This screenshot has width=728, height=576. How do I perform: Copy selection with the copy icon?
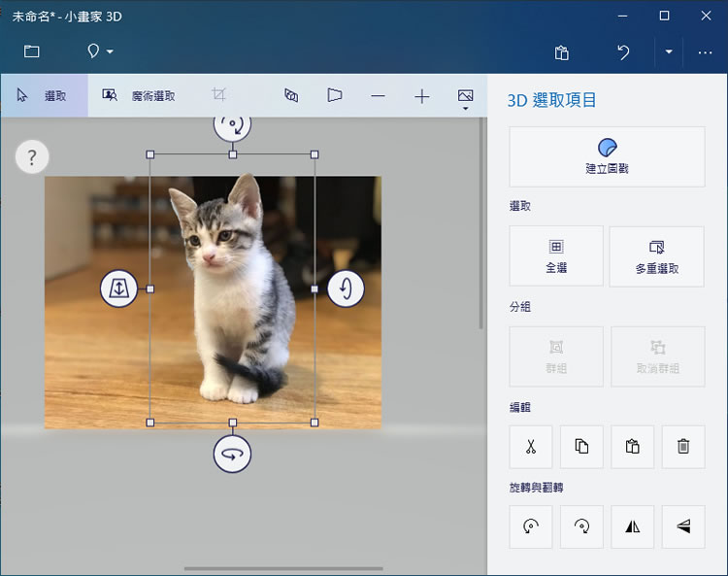[x=581, y=447]
